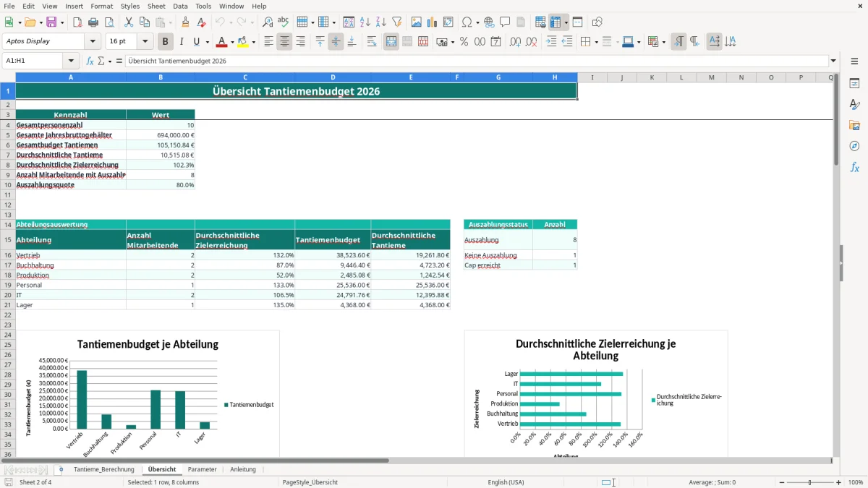Open the Font Size dropdown
The image size is (868, 488).
(x=145, y=42)
